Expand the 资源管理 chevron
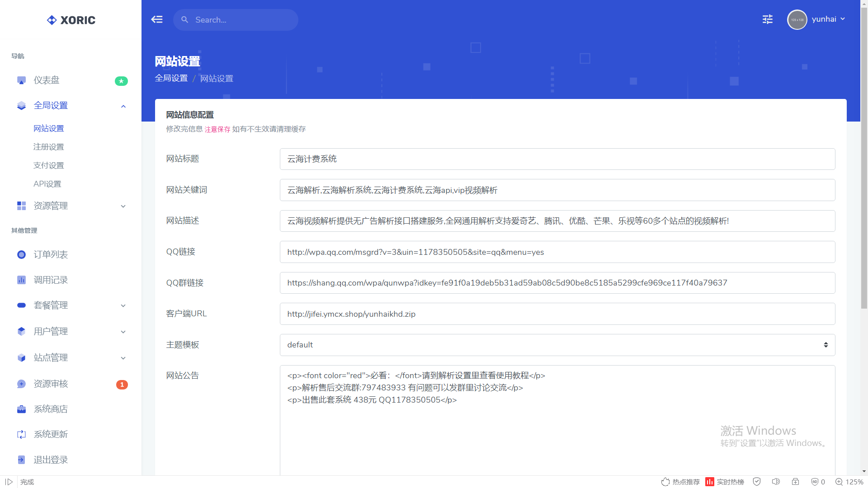Viewport: 868px width, 488px height. point(123,206)
